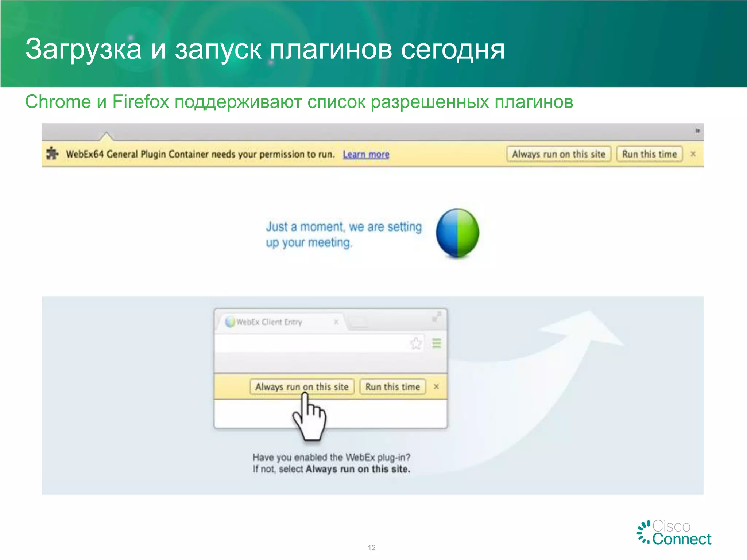The image size is (747, 560).
Task: Click Run this time in the top infobar
Action: click(x=649, y=154)
